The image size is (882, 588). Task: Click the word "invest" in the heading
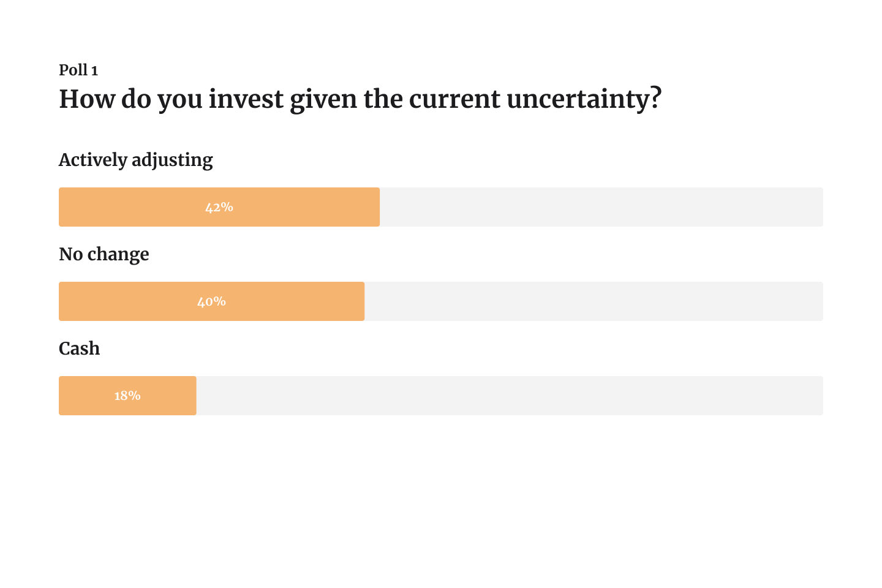pos(246,99)
